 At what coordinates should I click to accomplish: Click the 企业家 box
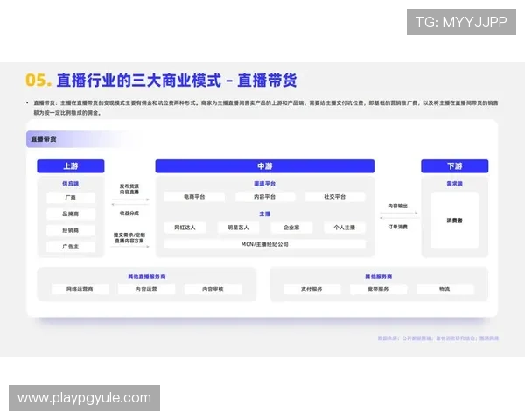coord(291,227)
